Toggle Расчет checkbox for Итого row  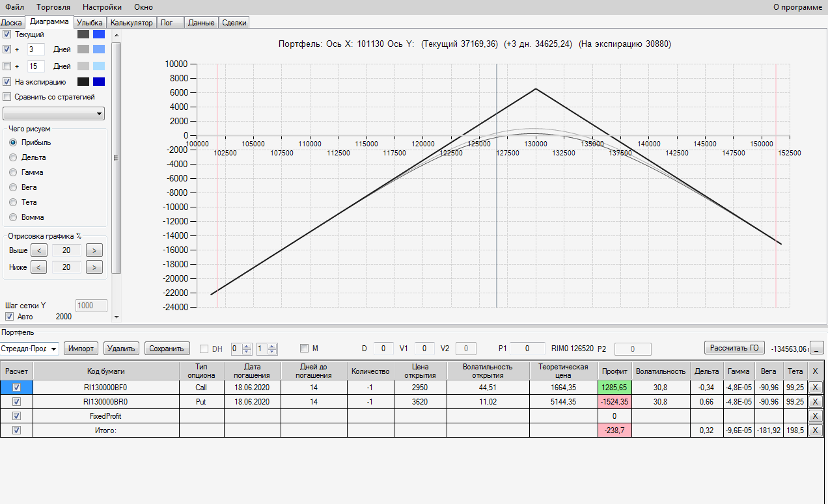17,430
